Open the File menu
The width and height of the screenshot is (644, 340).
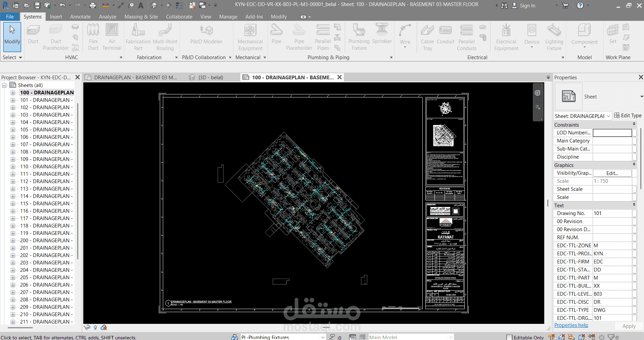click(x=10, y=16)
